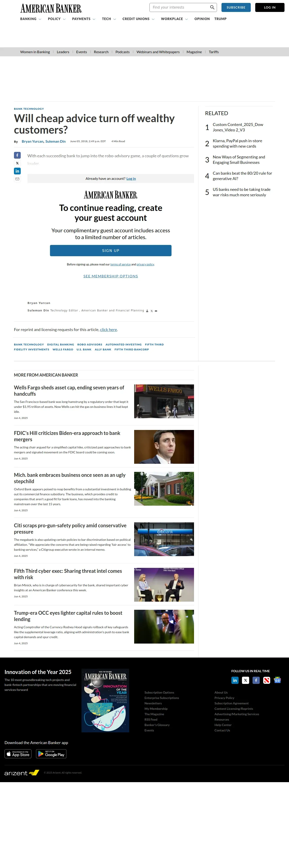Read Trump-era OCC capital rules headline

click(68, 616)
